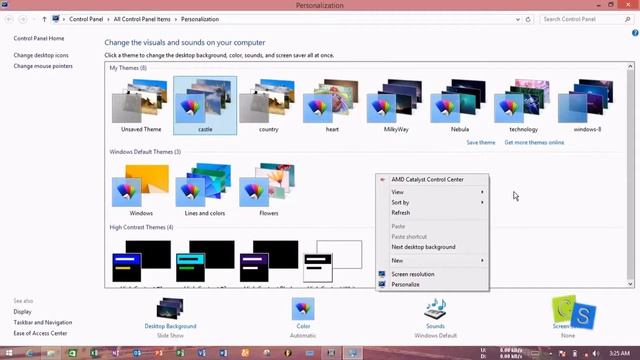Click the search magnifier icon
Image resolution: width=640 pixels, height=360 pixels.
(x=628, y=19)
